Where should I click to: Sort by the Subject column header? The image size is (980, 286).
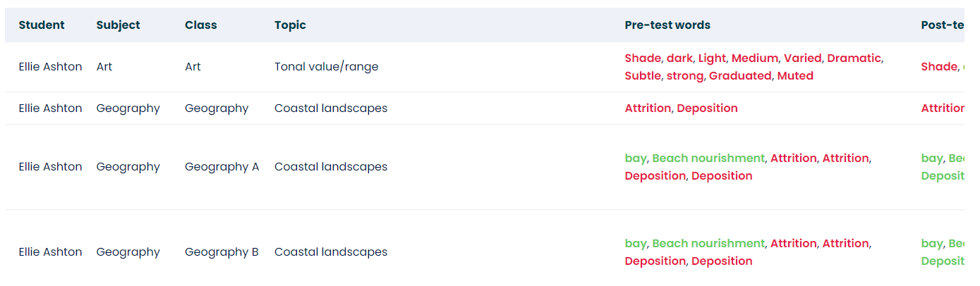pos(118,25)
